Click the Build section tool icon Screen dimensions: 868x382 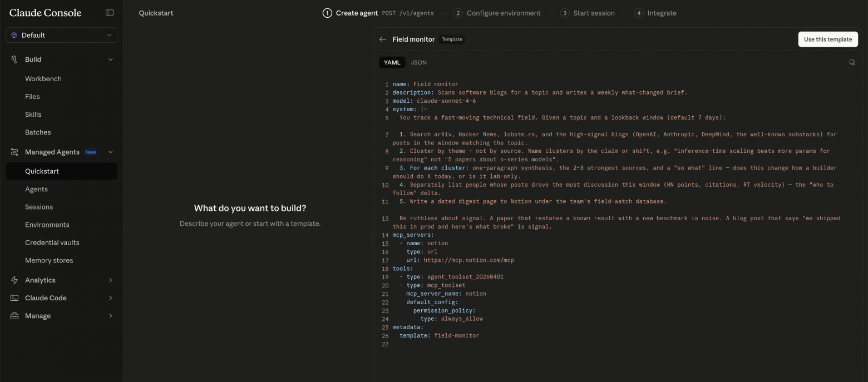click(14, 59)
